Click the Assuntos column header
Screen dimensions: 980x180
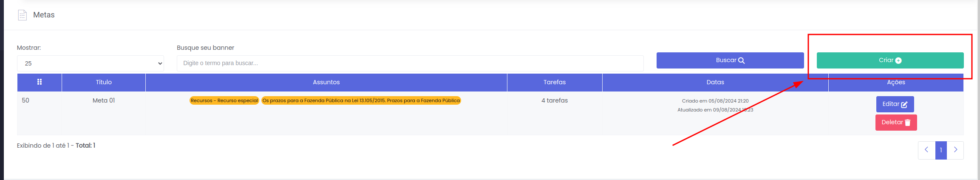pos(326,82)
